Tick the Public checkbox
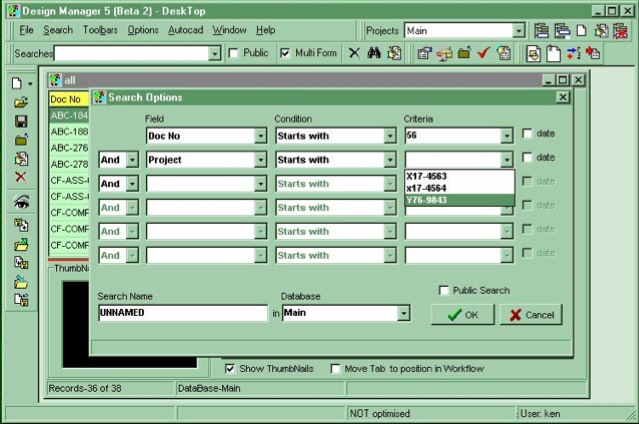Image resolution: width=639 pixels, height=424 pixels. 234,53
